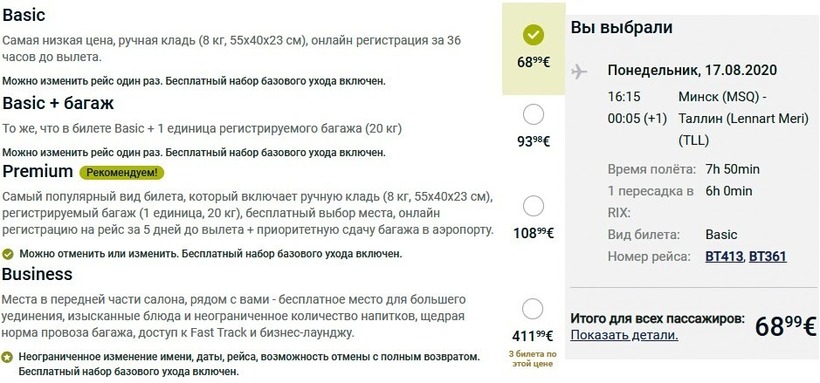Choose the Business fare radio button

tap(532, 309)
